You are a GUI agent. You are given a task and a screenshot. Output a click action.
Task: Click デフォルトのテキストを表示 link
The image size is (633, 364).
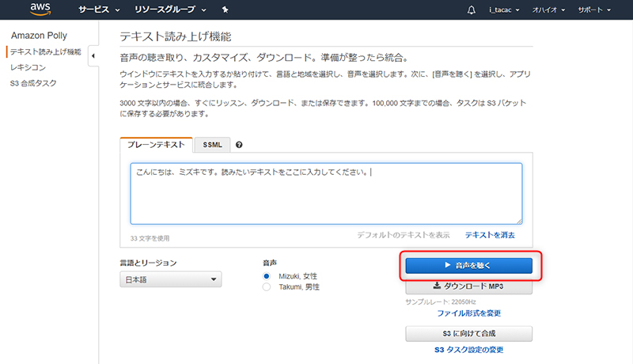(404, 235)
